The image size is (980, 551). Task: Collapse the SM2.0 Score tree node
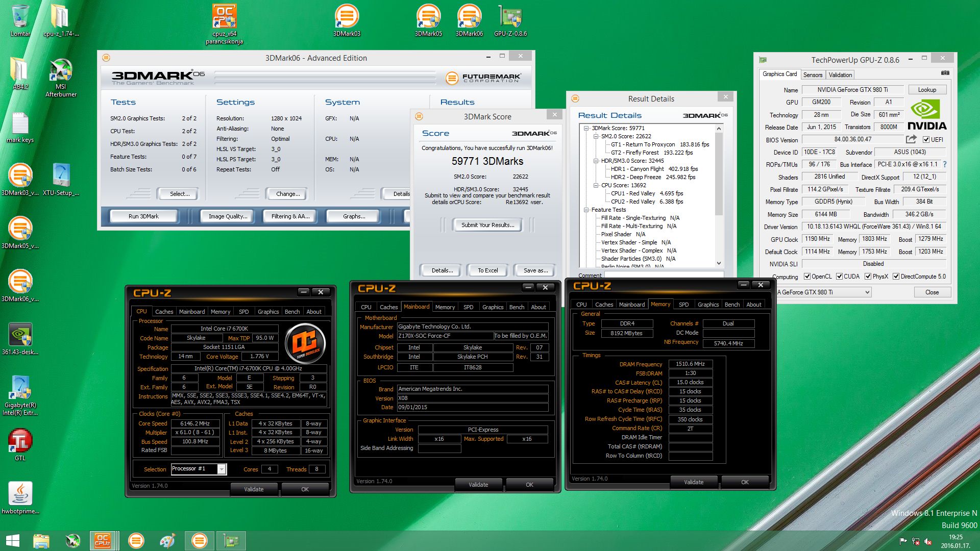pos(596,136)
